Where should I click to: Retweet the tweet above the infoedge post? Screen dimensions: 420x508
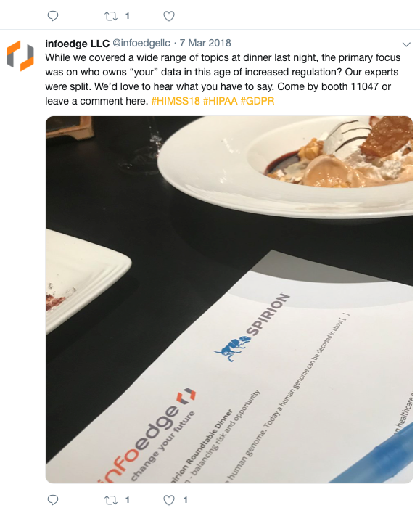[x=111, y=16]
